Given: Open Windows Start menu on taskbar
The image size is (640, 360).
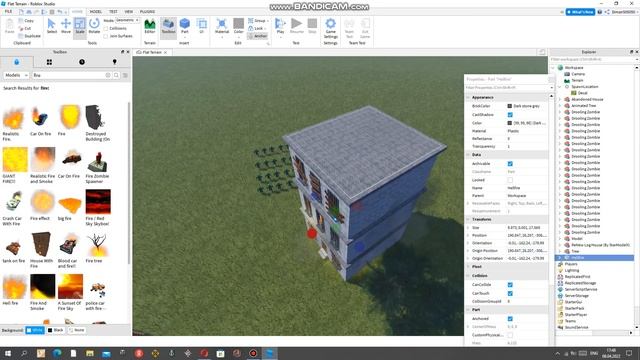Looking at the screenshot, I should pos(8,353).
